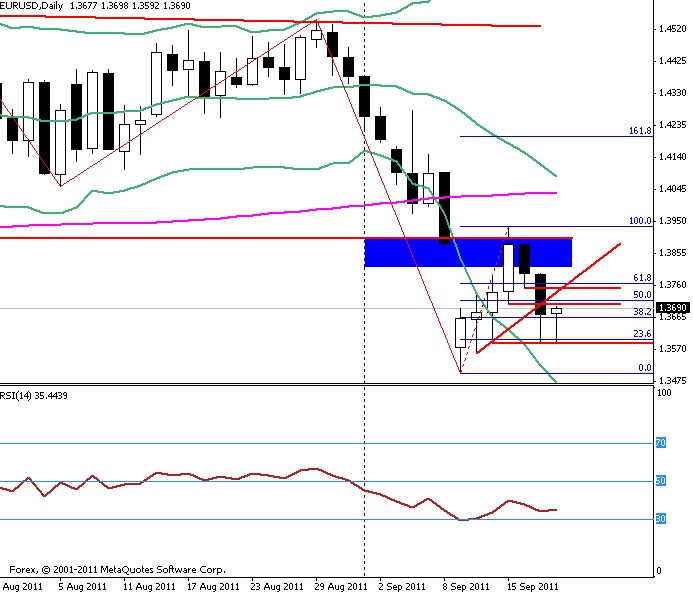Image resolution: width=693 pixels, height=595 pixels.
Task: Select the 161.8 Fibonacci level label
Action: (x=640, y=130)
